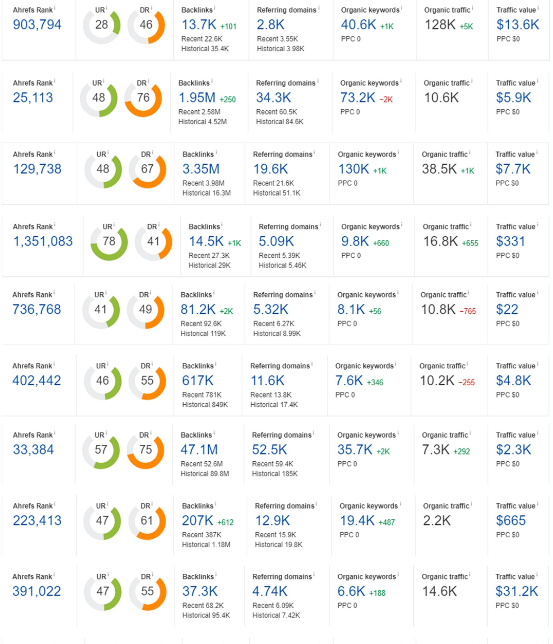This screenshot has width=553, height=644.
Task: Open the 34.3K referring domains link
Action: click(x=273, y=98)
